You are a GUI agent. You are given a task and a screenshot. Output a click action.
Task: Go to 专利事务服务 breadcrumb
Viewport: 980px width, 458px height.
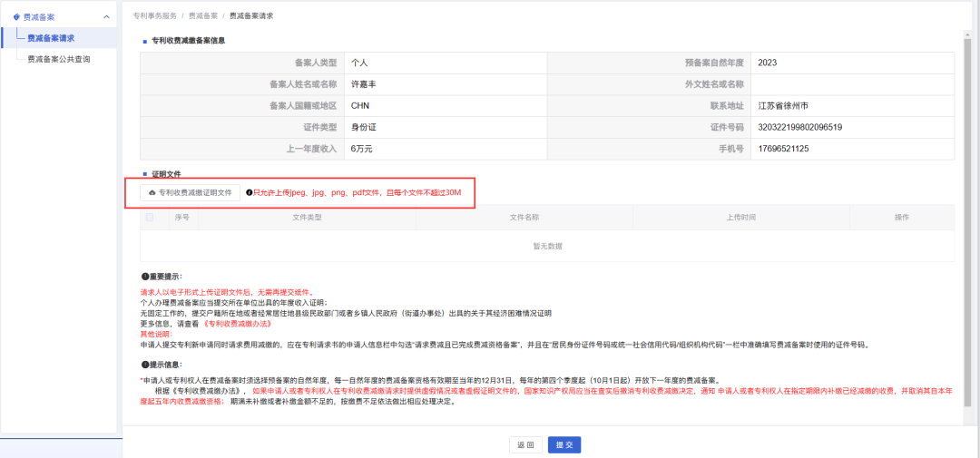[x=154, y=16]
